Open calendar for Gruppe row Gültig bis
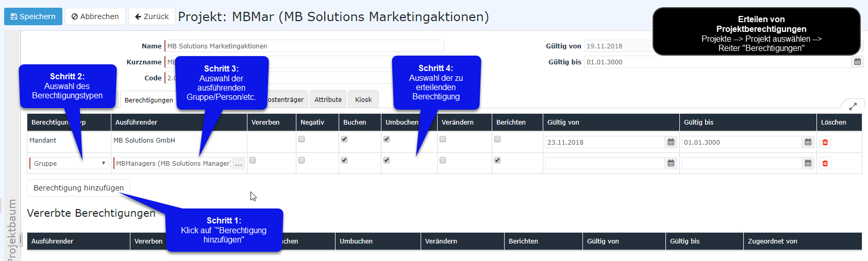The image size is (868, 261). (808, 163)
